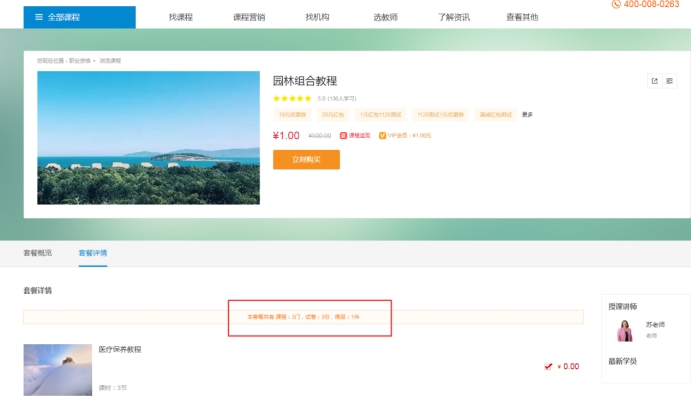Image resolution: width=691 pixels, height=403 pixels.
Task: Click the 课时 lesson count text
Action: [x=112, y=388]
